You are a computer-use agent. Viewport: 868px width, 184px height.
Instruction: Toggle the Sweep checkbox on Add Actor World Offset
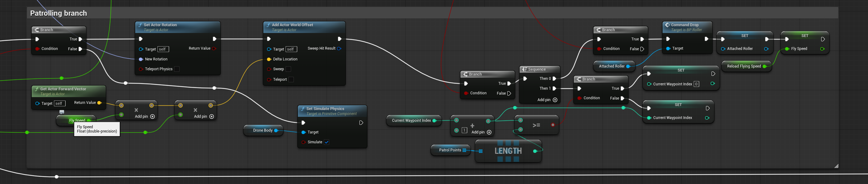(288, 69)
